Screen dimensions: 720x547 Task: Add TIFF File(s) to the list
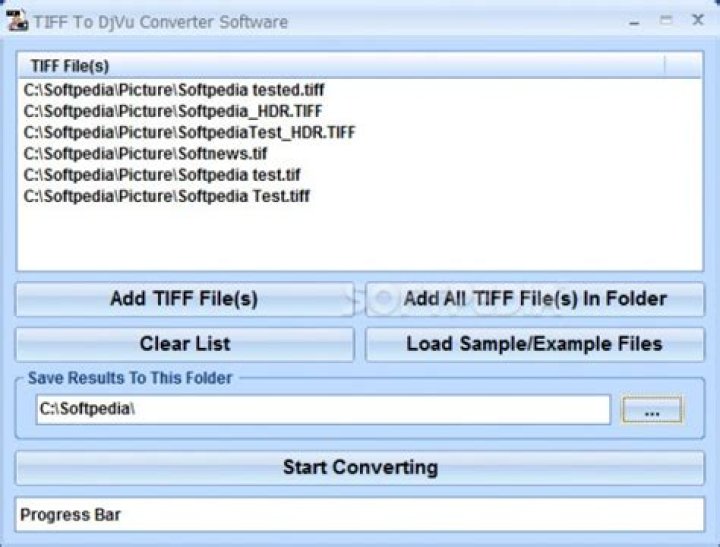[x=185, y=299]
